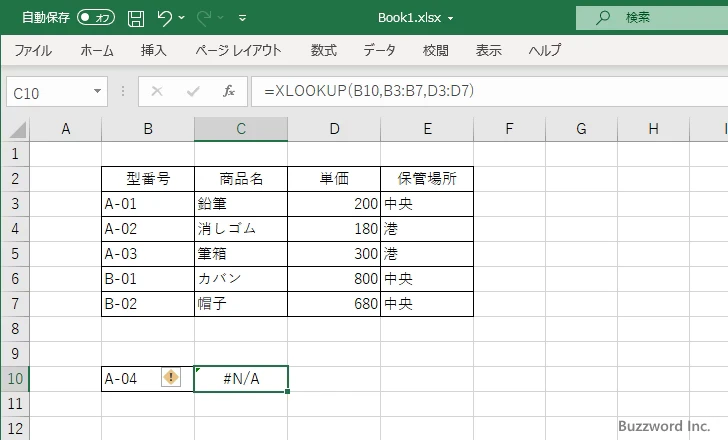Open the ファイル menu tab
The image size is (728, 440).
33,50
